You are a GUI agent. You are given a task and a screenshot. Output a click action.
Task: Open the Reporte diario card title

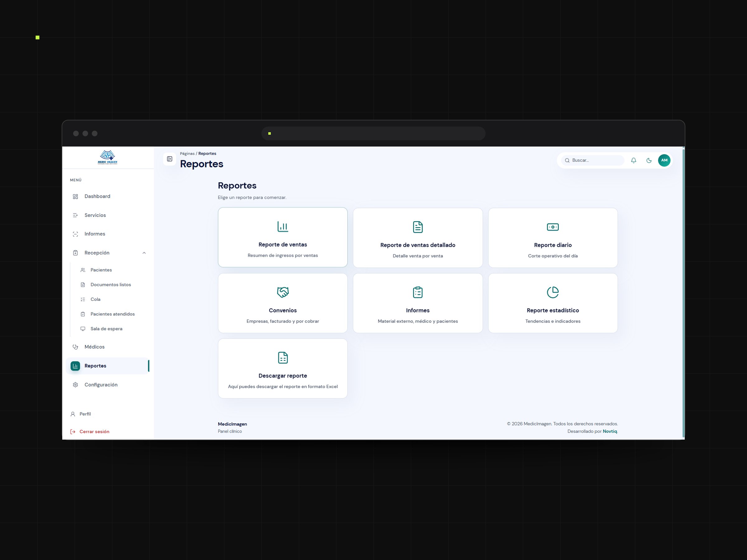point(553,245)
